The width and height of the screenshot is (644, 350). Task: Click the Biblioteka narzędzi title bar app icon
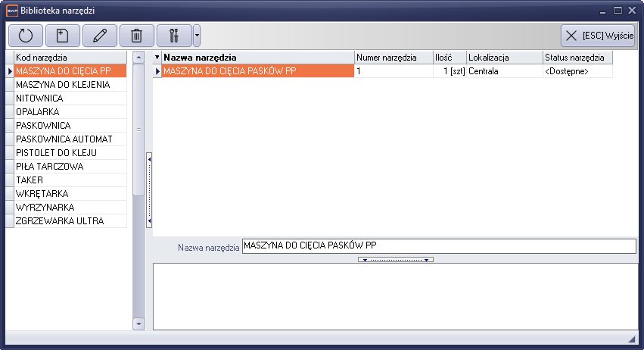pos(11,11)
